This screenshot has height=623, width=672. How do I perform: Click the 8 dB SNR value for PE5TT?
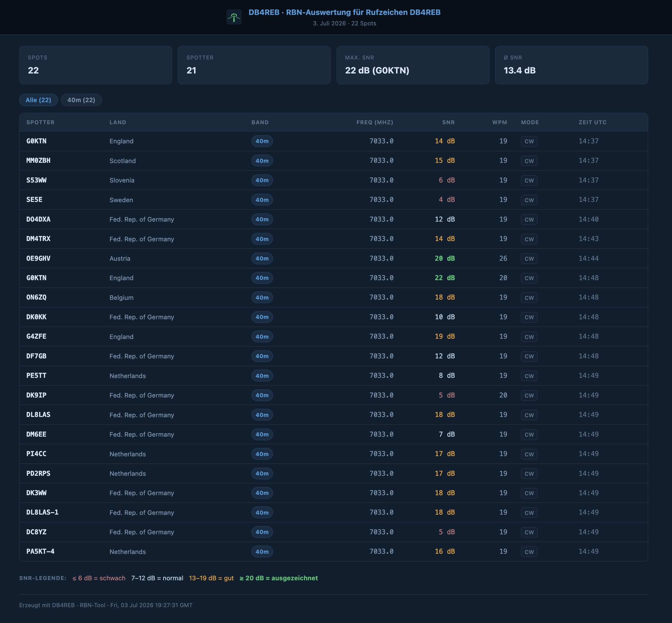pos(447,375)
